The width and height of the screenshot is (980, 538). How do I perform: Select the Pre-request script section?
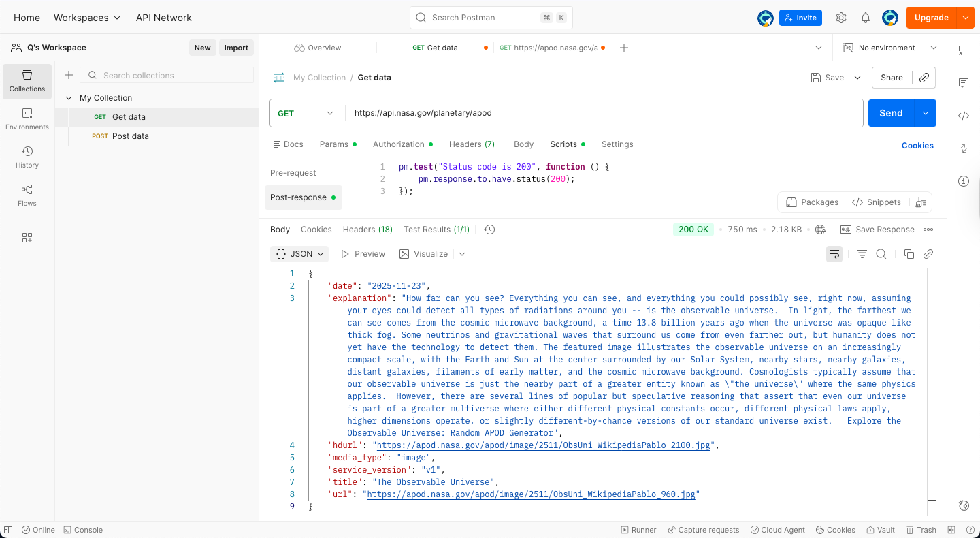click(x=293, y=173)
